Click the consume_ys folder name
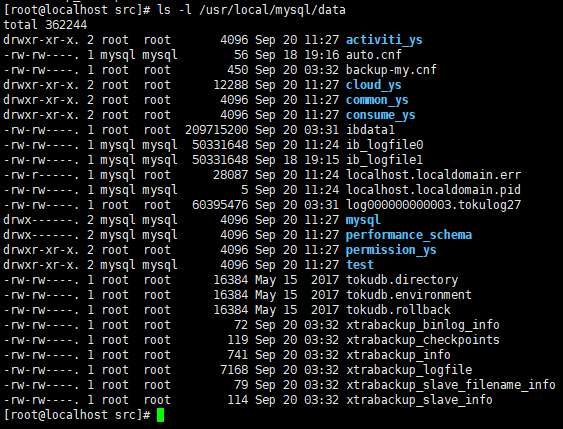 381,115
